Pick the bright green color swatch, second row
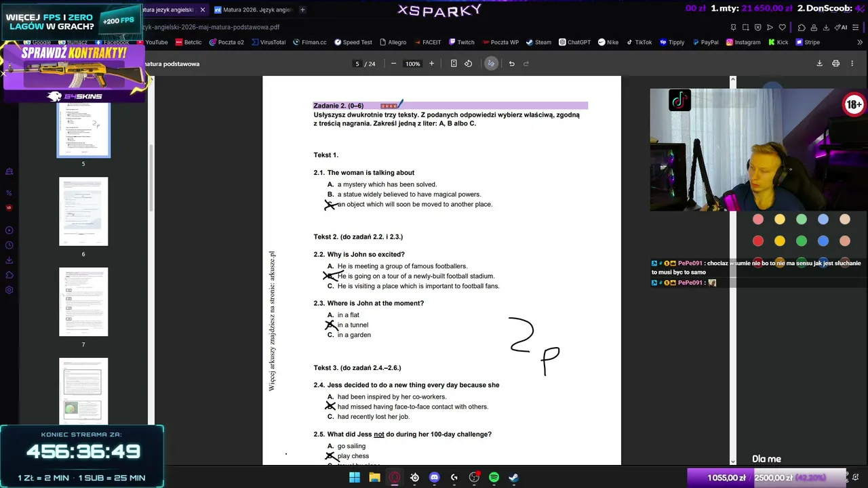This screenshot has height=488, width=868. [802, 241]
